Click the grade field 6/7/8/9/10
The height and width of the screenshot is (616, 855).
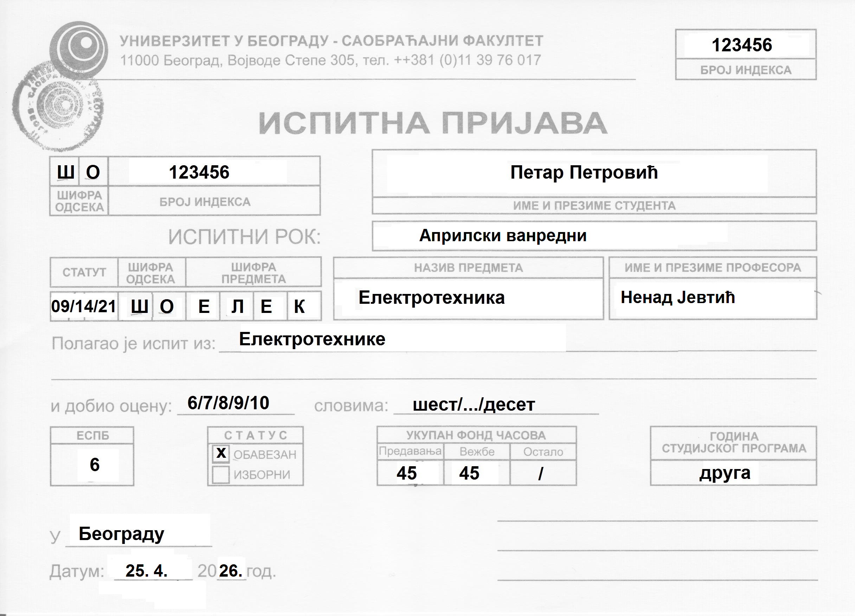pyautogui.click(x=229, y=403)
